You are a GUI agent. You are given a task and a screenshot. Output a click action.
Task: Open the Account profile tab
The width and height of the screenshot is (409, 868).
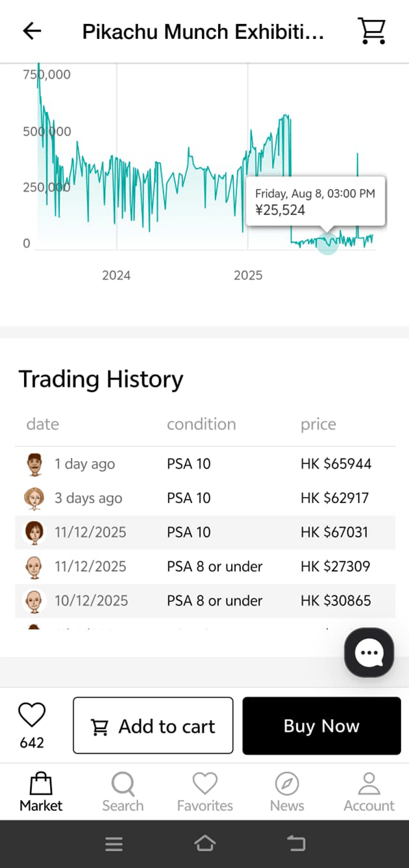coord(369,793)
